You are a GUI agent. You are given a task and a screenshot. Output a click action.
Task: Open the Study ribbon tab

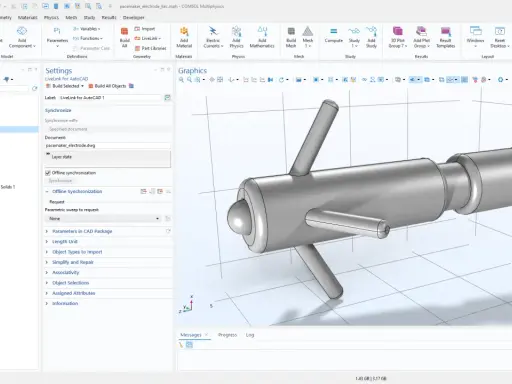[x=89, y=17]
